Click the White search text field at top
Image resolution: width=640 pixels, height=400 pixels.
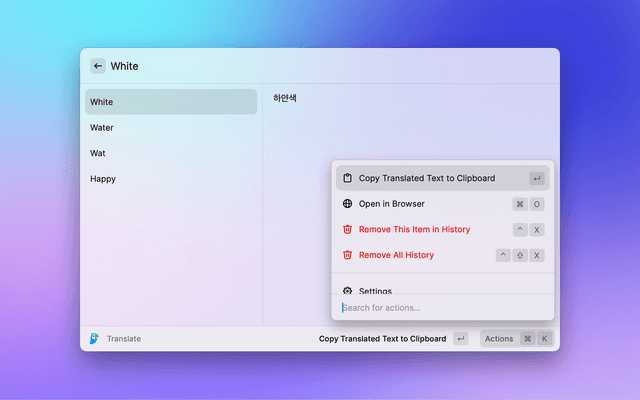click(x=300, y=66)
